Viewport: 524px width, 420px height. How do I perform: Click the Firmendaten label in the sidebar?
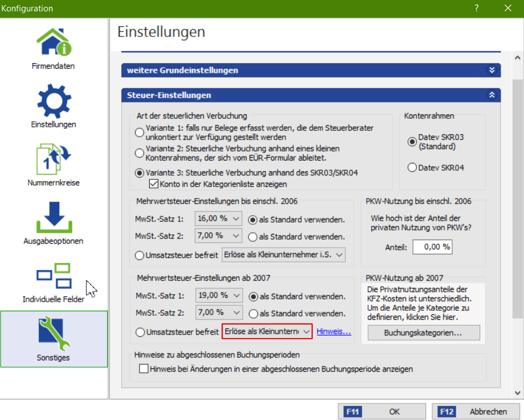(x=53, y=66)
